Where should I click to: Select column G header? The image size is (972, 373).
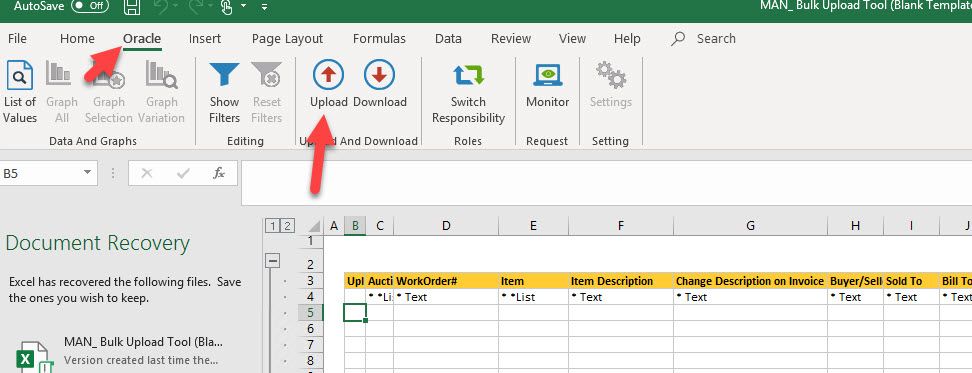[x=750, y=226]
